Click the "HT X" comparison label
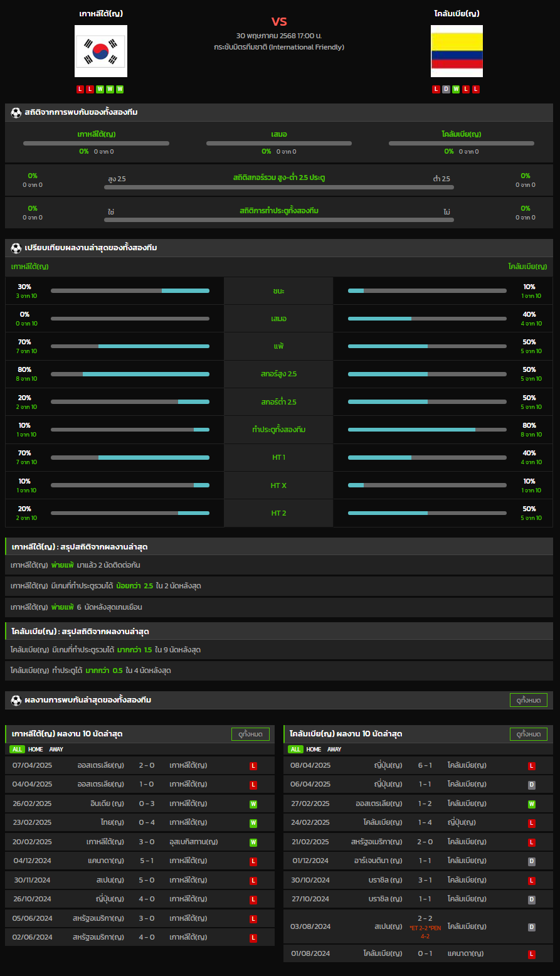This screenshot has width=560, height=976. coord(278,485)
